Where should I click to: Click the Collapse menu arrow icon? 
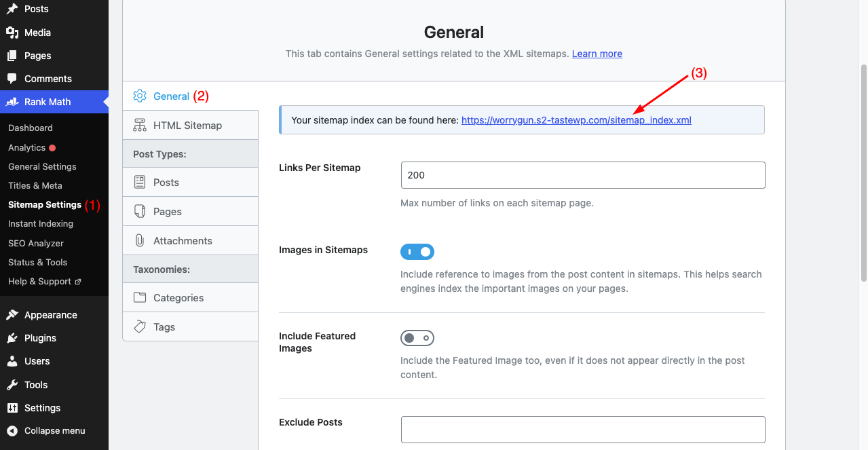(x=12, y=431)
